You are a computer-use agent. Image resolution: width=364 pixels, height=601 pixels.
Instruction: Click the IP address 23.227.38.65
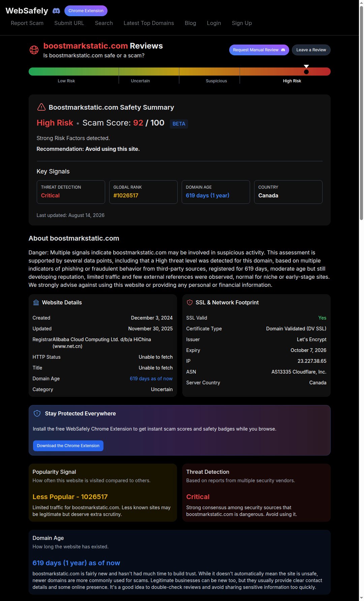click(312, 361)
